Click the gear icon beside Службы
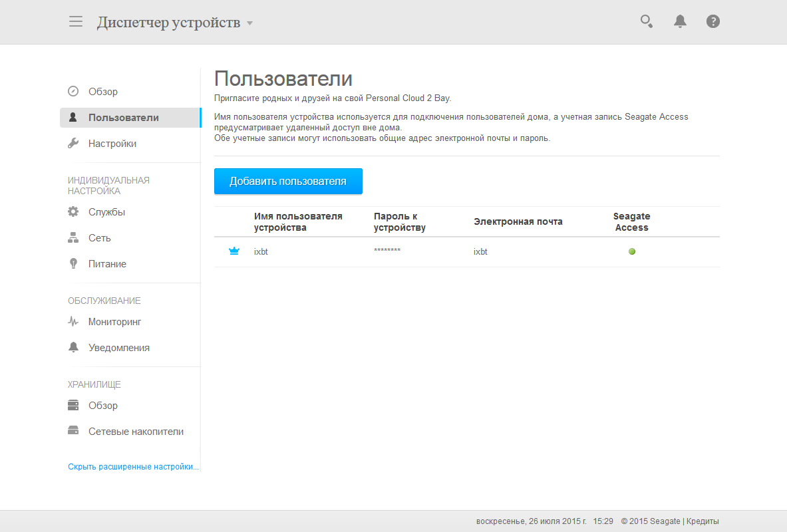Screen dimensions: 787x532 [x=73, y=211]
